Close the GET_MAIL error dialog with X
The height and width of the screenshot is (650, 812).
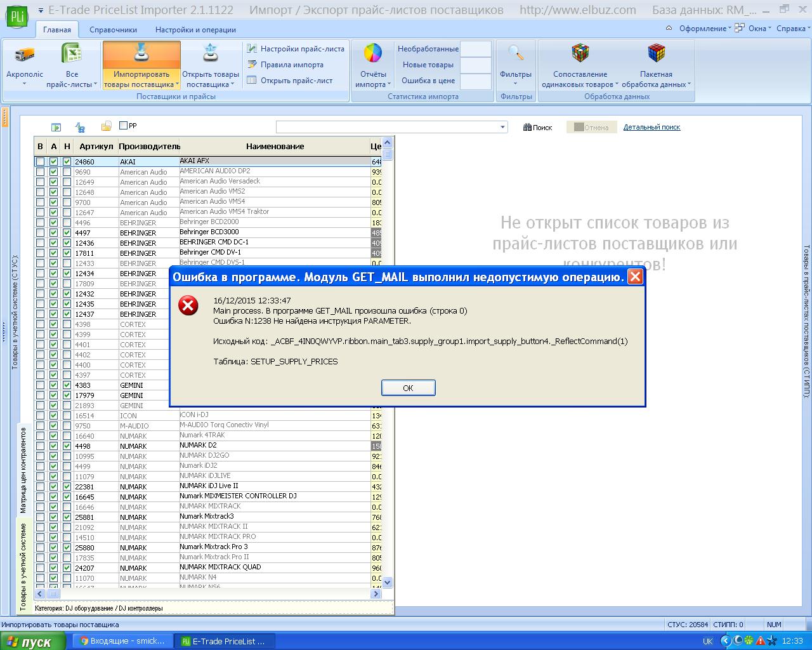635,277
